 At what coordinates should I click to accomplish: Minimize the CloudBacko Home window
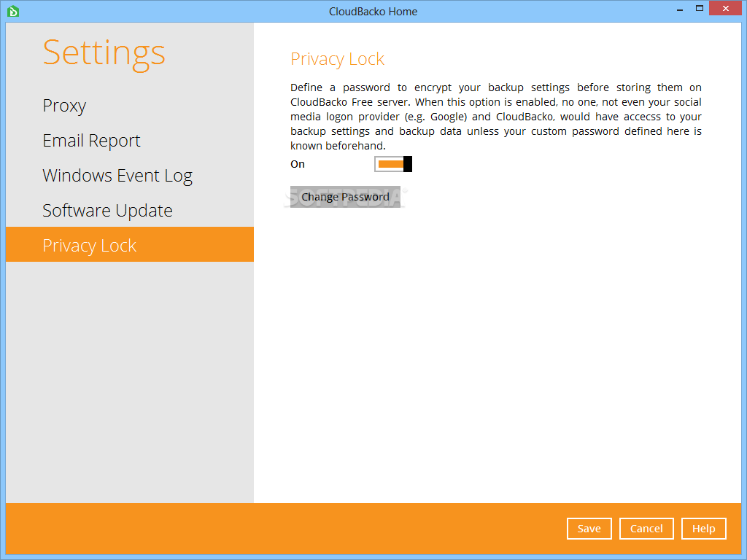tap(680, 9)
